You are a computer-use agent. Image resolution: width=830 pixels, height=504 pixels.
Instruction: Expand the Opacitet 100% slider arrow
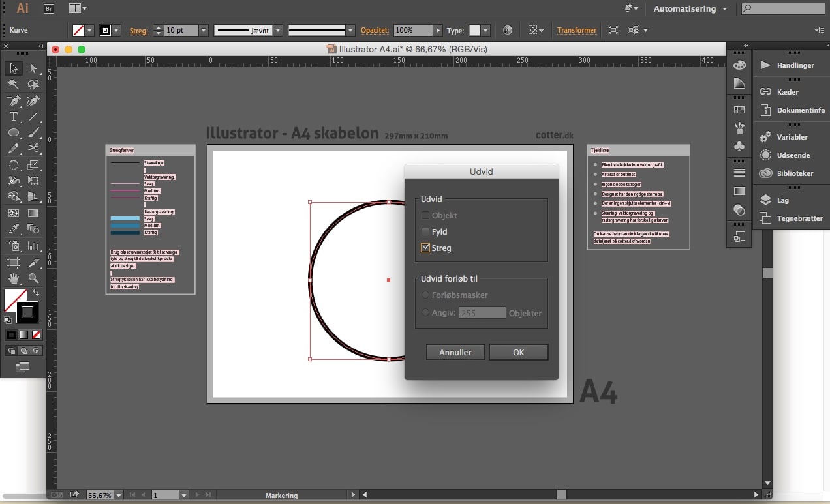(438, 30)
